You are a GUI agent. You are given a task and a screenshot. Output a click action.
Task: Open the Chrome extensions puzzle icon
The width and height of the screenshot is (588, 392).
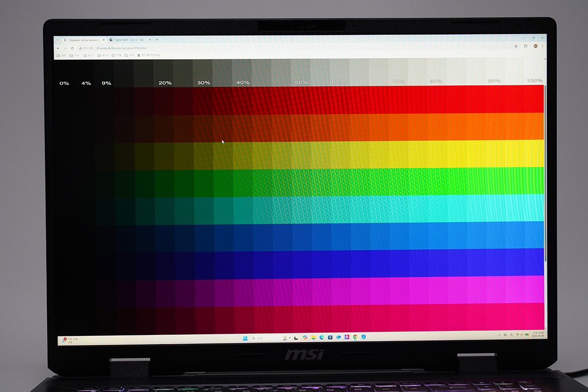(x=526, y=46)
